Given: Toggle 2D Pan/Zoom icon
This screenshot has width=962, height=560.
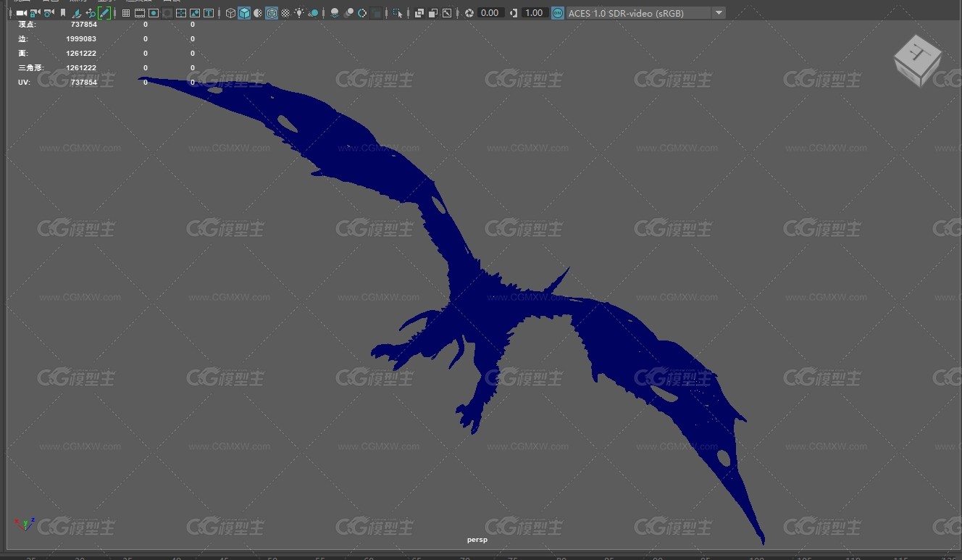Looking at the screenshot, I should [x=90, y=13].
